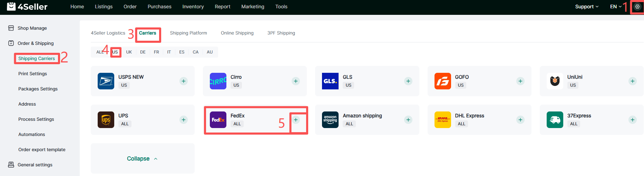The image size is (644, 176).
Task: Add the Cirro carrier via plus icon
Action: (x=296, y=81)
